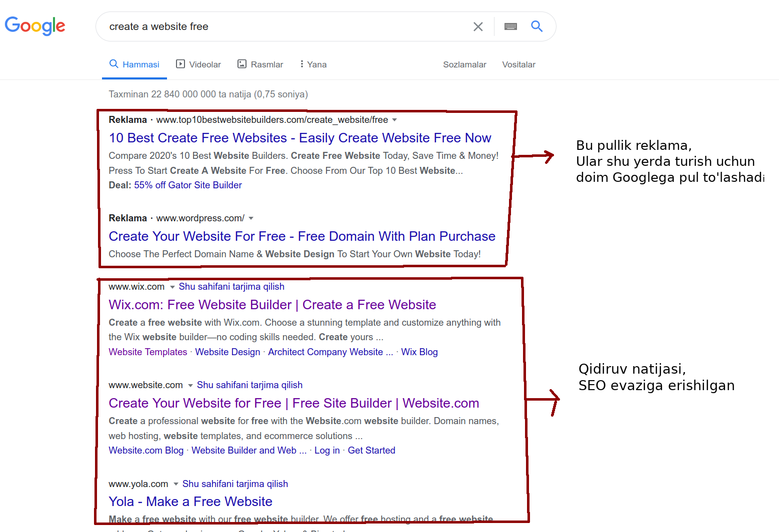
Task: Expand dropdown arrow next to www.wordpress.com
Action: coord(251,218)
